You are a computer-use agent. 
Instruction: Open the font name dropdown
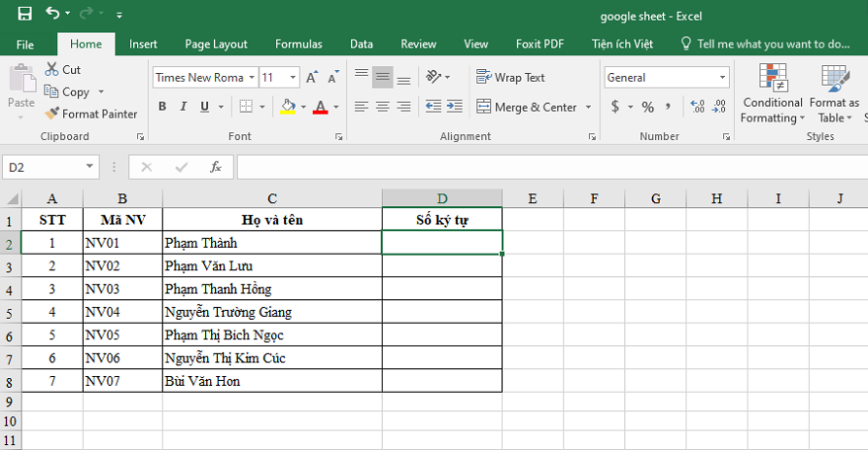(x=253, y=77)
